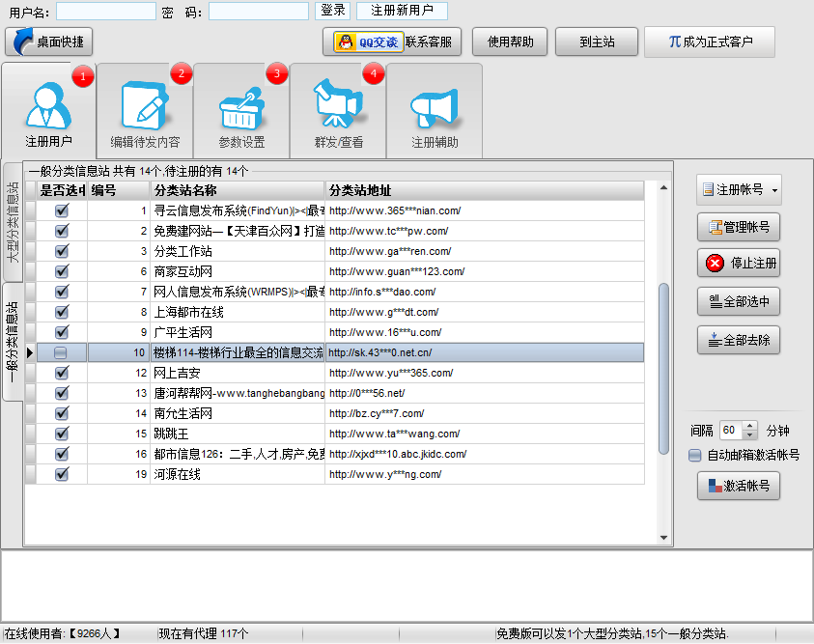This screenshot has width=814, height=644.
Task: Click 唐河帮帮网 name cell
Action: (238, 393)
